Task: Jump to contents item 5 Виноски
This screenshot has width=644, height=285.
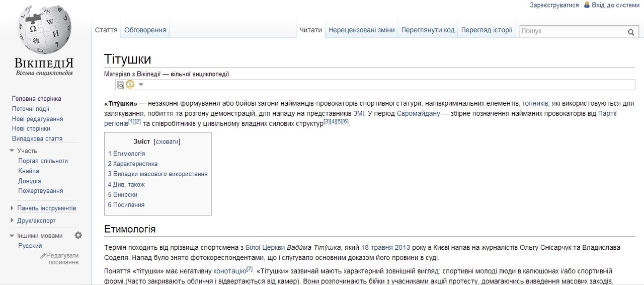Action: click(x=122, y=194)
